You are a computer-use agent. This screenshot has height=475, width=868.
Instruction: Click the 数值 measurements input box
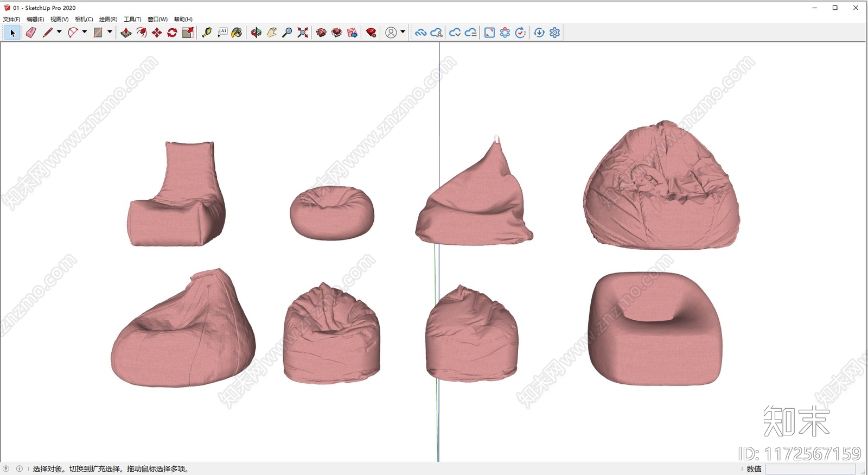tap(810, 469)
